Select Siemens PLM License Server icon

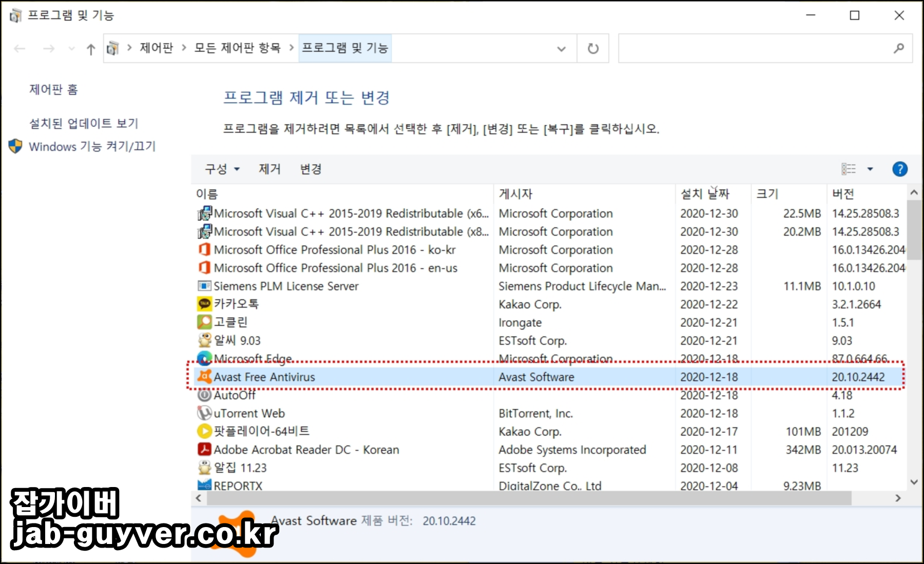(204, 286)
